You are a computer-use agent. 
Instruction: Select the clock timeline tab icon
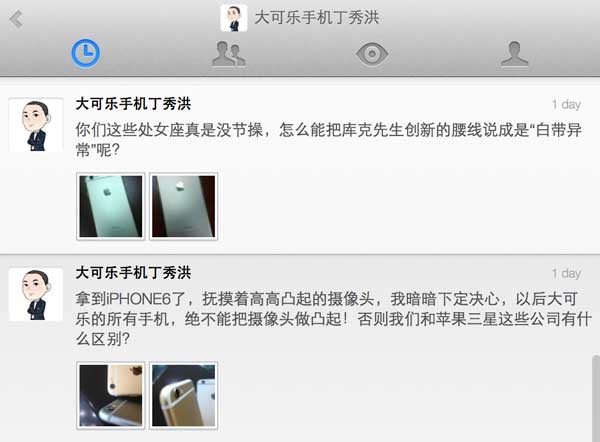86,53
